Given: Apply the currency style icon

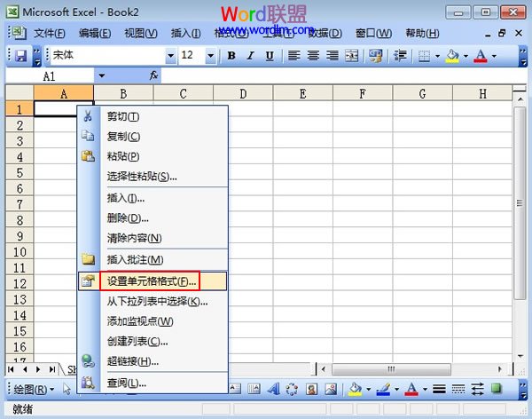Looking at the screenshot, I should 376,55.
